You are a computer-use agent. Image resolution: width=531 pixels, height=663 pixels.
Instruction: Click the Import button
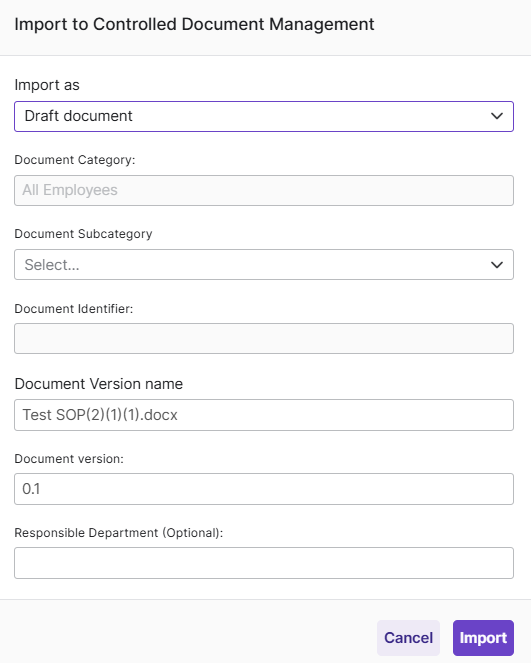pyautogui.click(x=483, y=638)
